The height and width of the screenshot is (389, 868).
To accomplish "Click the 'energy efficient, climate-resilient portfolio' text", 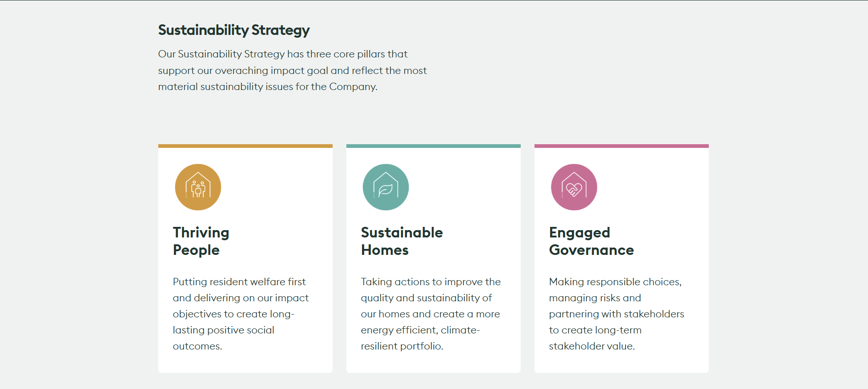I will tap(420, 338).
